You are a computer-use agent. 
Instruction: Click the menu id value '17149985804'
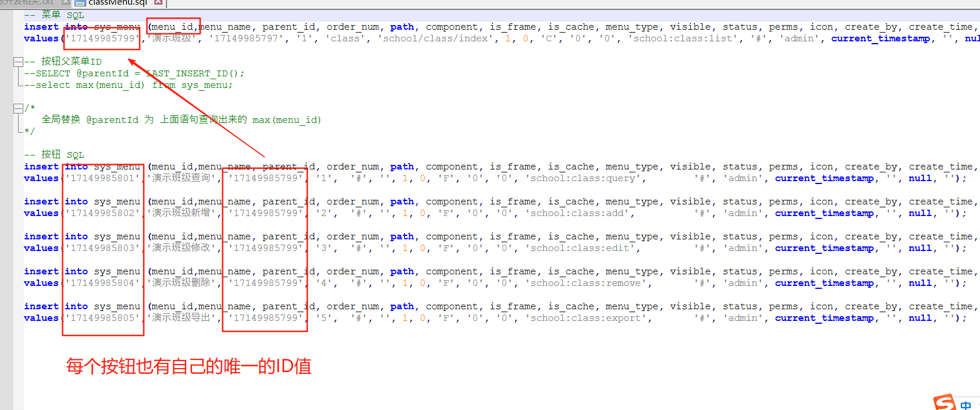(103, 283)
